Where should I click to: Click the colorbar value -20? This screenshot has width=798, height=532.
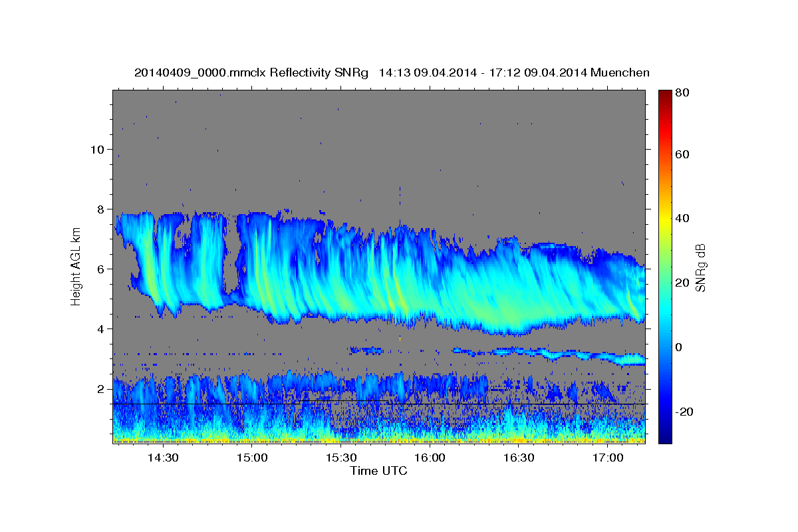[x=685, y=412]
